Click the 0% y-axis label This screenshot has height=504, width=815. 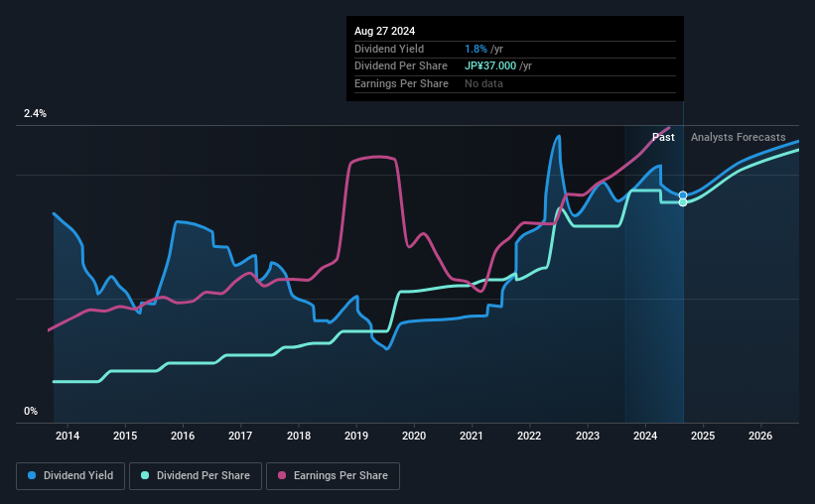(31, 412)
